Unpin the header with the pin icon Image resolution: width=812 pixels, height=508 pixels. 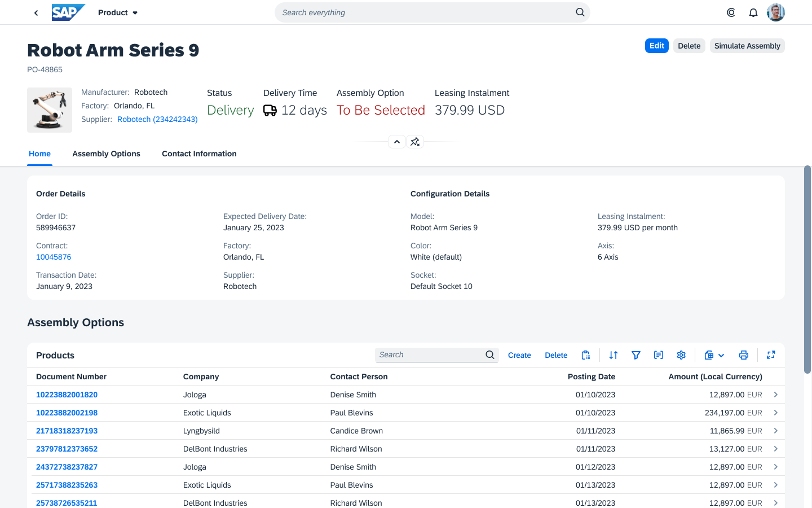[415, 142]
